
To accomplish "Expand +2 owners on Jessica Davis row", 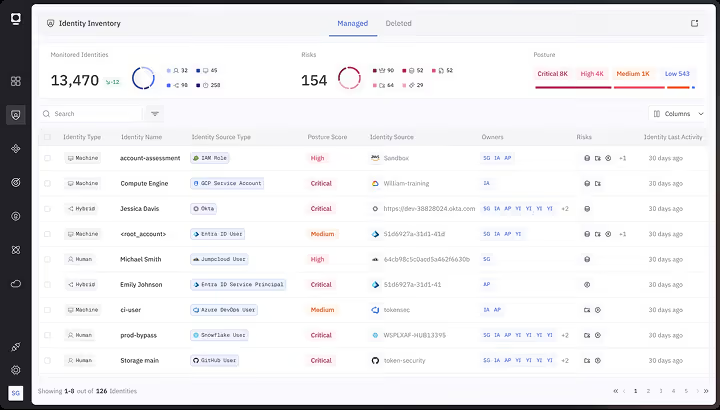I will click(565, 209).
